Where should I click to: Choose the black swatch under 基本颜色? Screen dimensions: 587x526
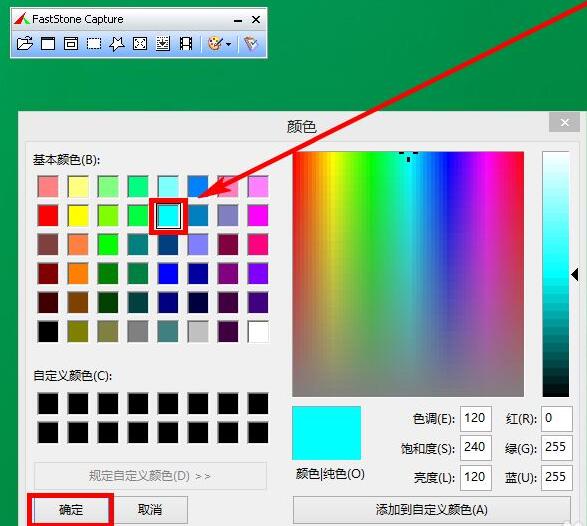pos(48,332)
